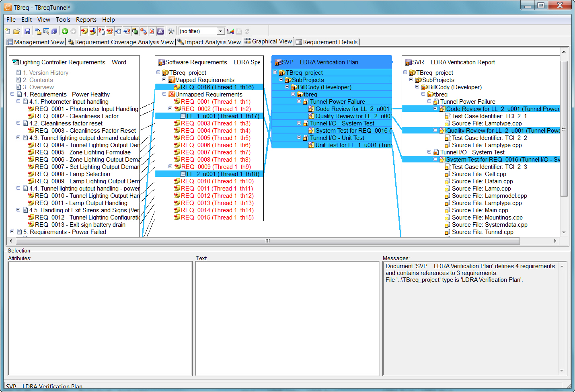
Task: Switch to Requirement Coverage Analysis View tab
Action: 121,42
